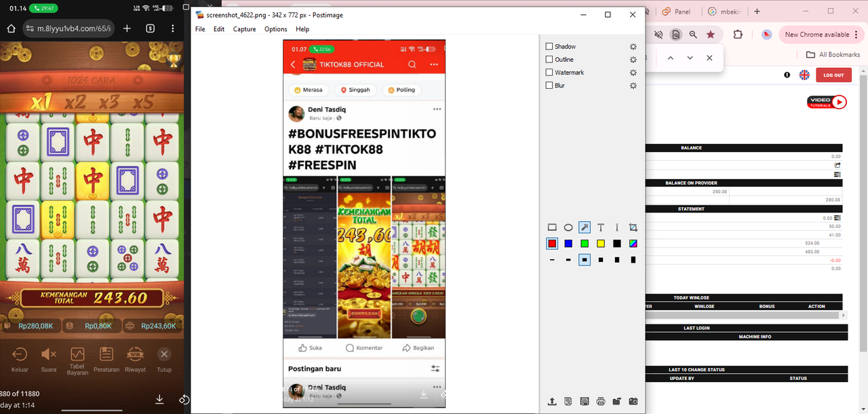The image size is (868, 414).
Task: Open a new Chrome tab with plus
Action: point(757,12)
